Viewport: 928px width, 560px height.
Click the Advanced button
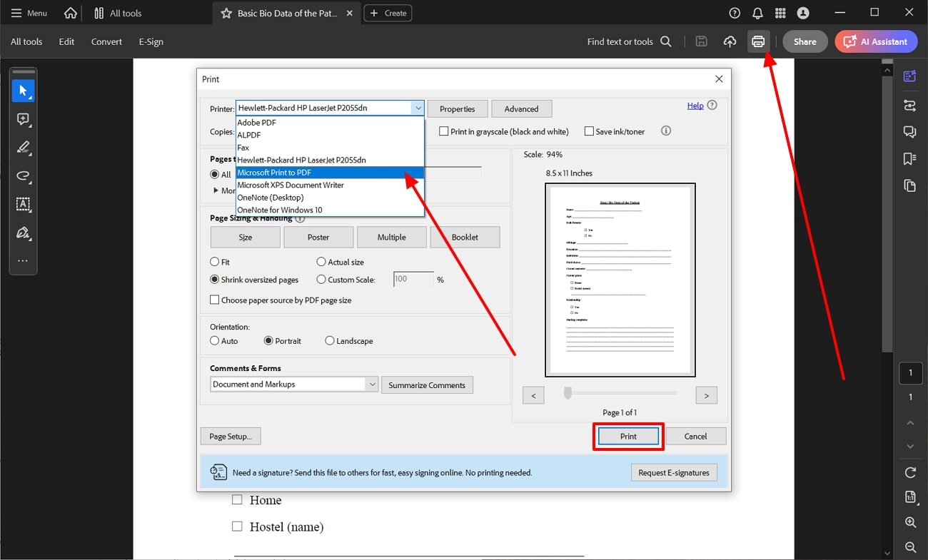point(521,108)
